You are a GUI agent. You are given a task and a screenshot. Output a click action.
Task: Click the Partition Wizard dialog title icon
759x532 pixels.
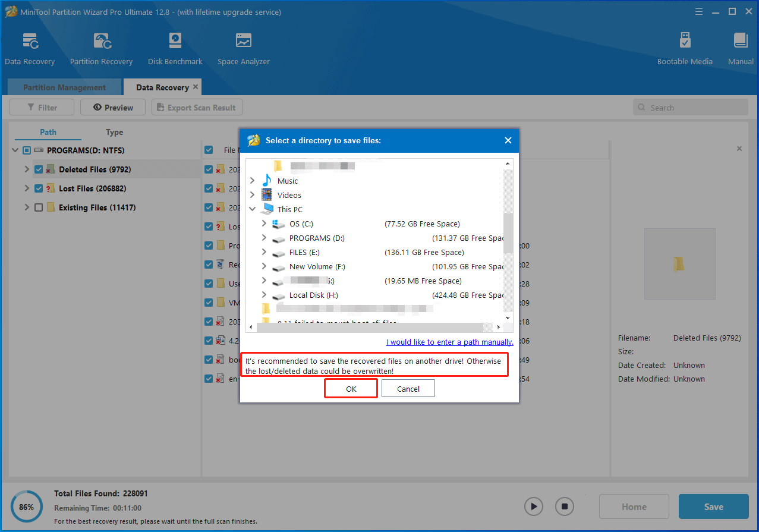[x=254, y=140]
